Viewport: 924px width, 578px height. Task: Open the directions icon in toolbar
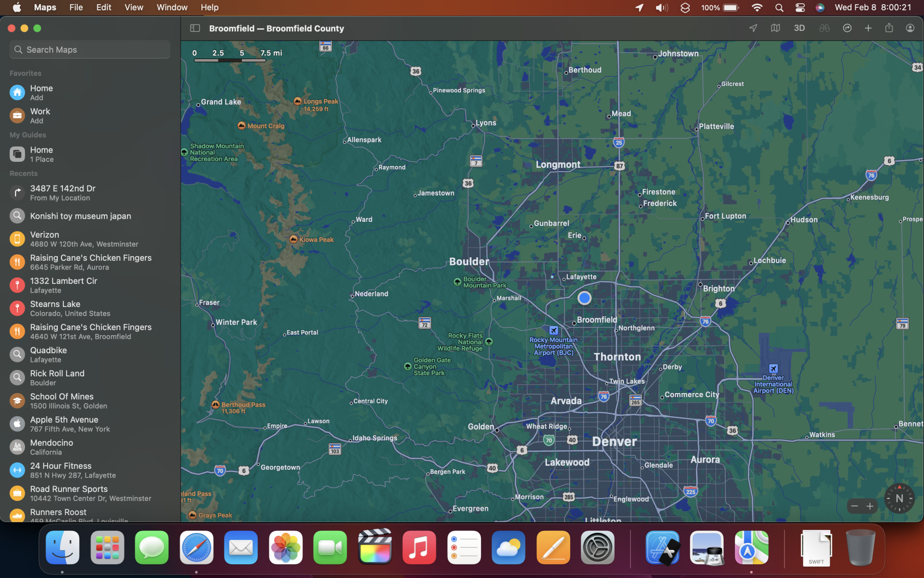(x=847, y=28)
